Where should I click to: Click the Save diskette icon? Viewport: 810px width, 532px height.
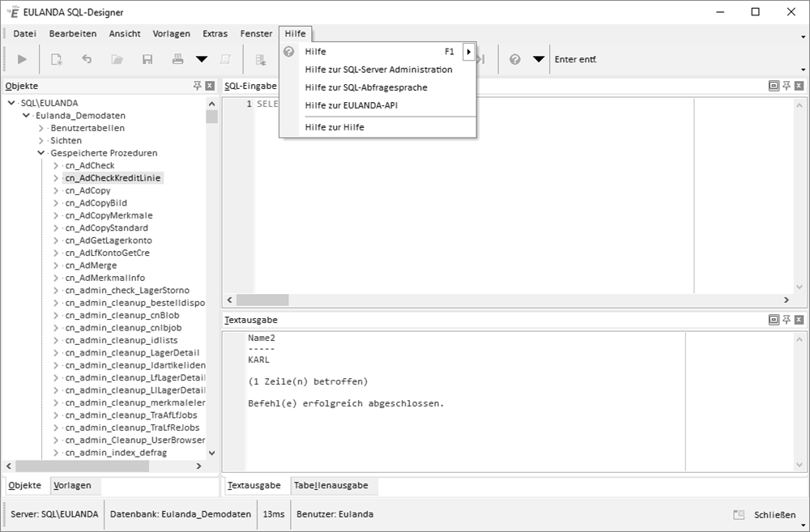pos(147,59)
